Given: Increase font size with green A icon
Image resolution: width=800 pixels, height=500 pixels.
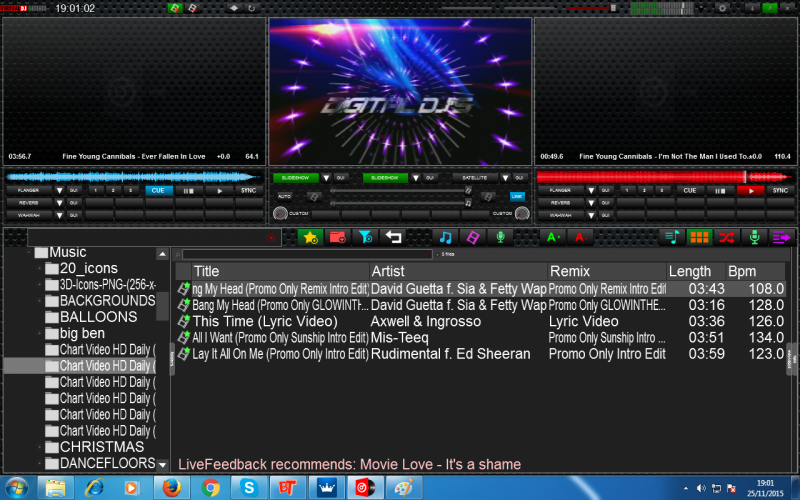Looking at the screenshot, I should [553, 237].
